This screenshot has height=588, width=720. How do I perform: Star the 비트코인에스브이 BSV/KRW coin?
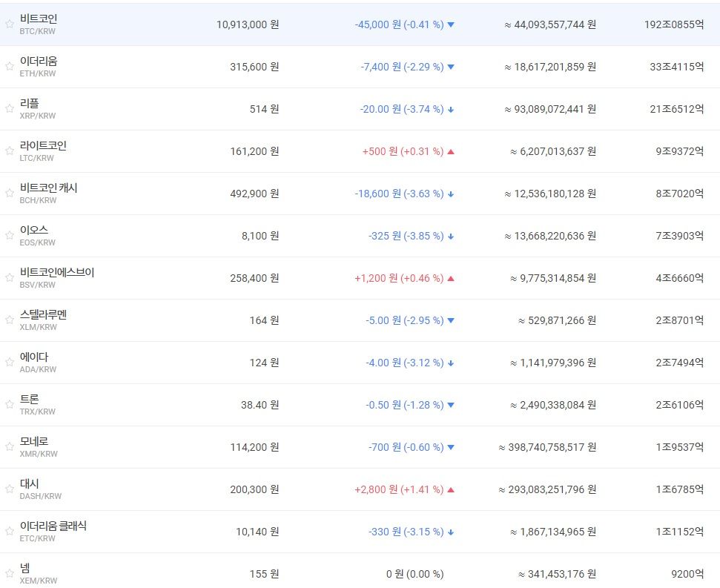click(9, 277)
